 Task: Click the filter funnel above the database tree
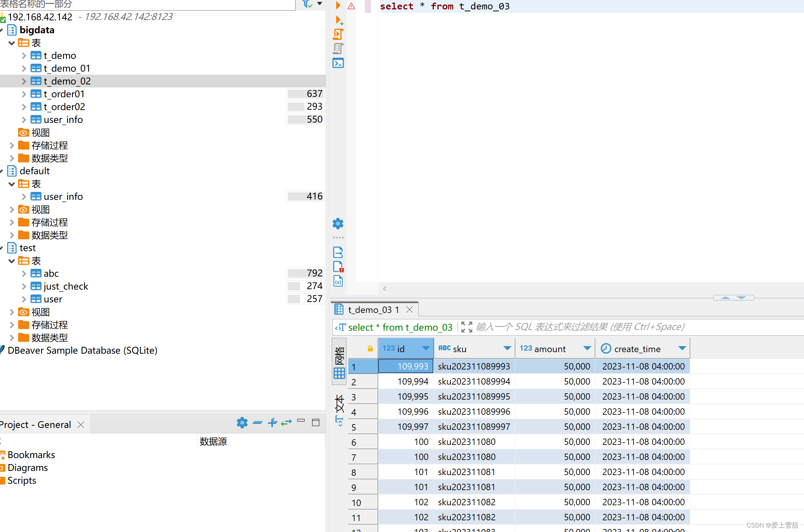pyautogui.click(x=306, y=4)
